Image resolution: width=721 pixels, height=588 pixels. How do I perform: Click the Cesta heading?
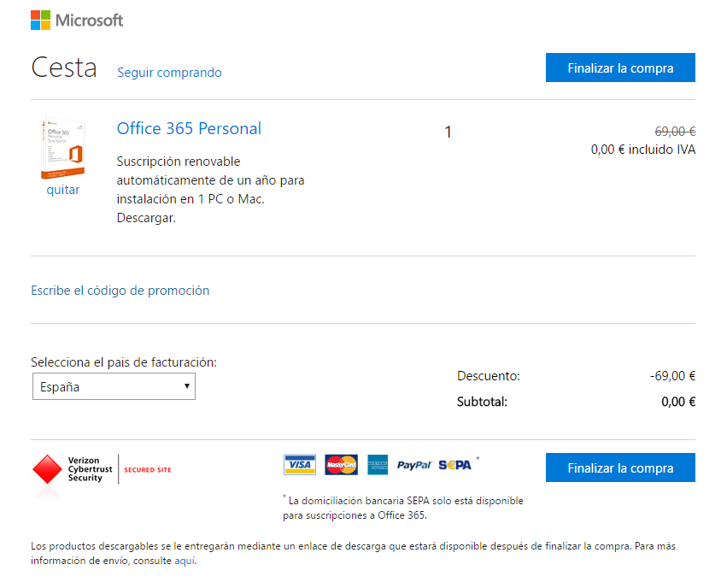[64, 68]
